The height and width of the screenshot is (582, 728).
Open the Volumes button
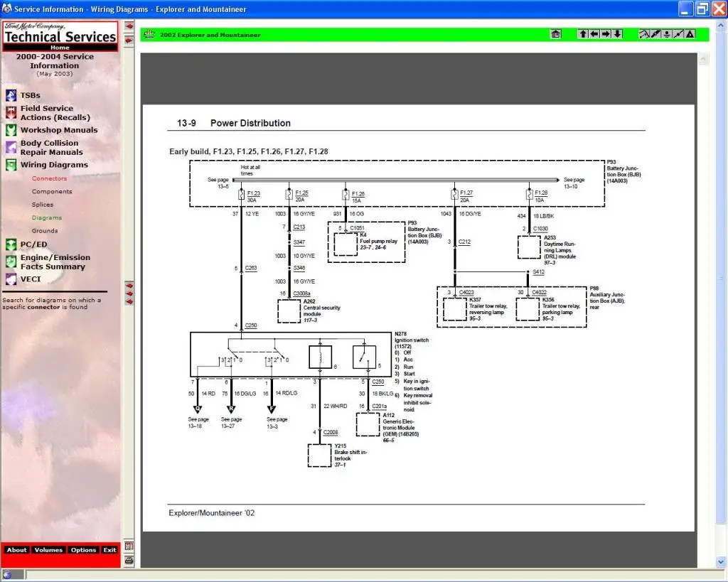click(48, 550)
